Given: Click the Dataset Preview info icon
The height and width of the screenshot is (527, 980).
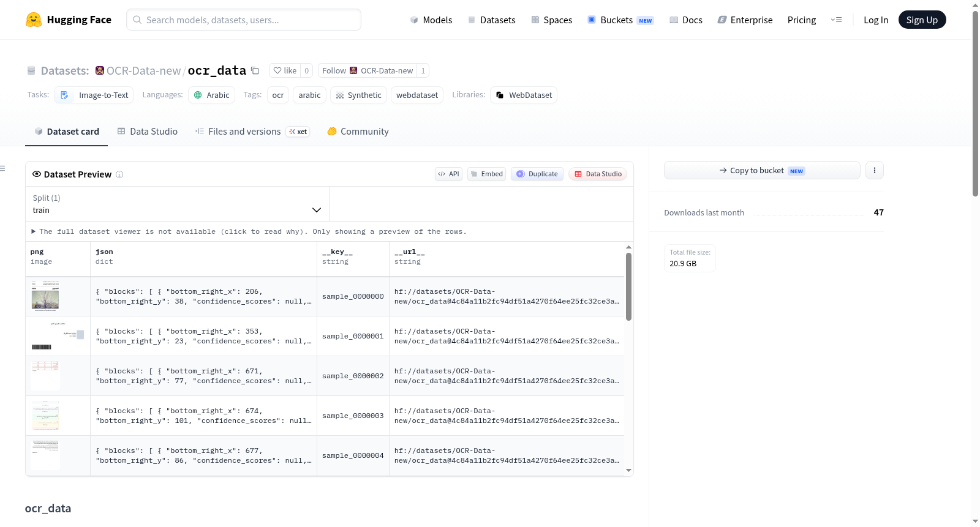Looking at the screenshot, I should 119,174.
